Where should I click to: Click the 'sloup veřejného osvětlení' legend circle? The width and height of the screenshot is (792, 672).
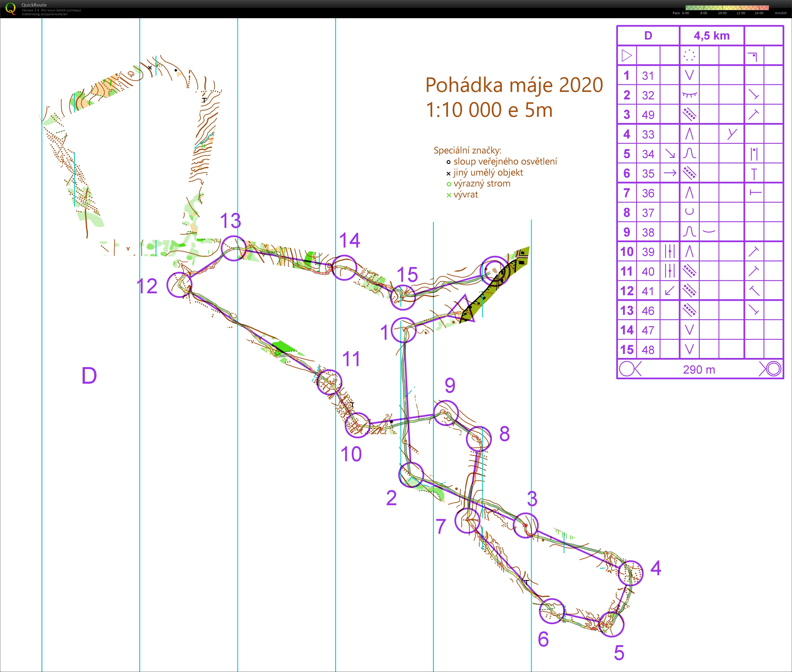[449, 162]
